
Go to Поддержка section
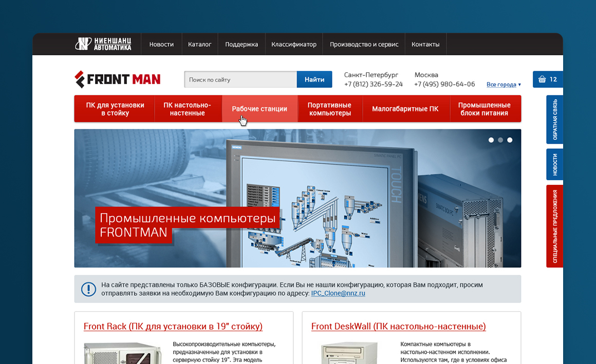point(241,44)
